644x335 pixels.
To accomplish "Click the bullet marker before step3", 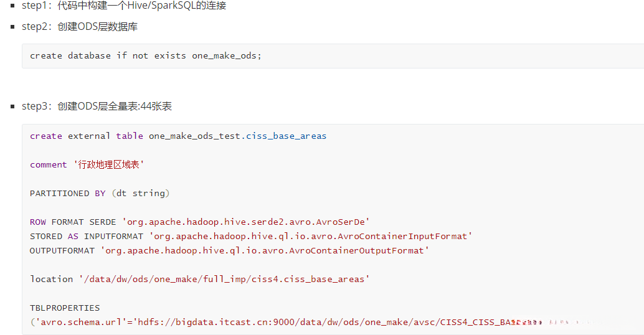I will tap(12, 106).
